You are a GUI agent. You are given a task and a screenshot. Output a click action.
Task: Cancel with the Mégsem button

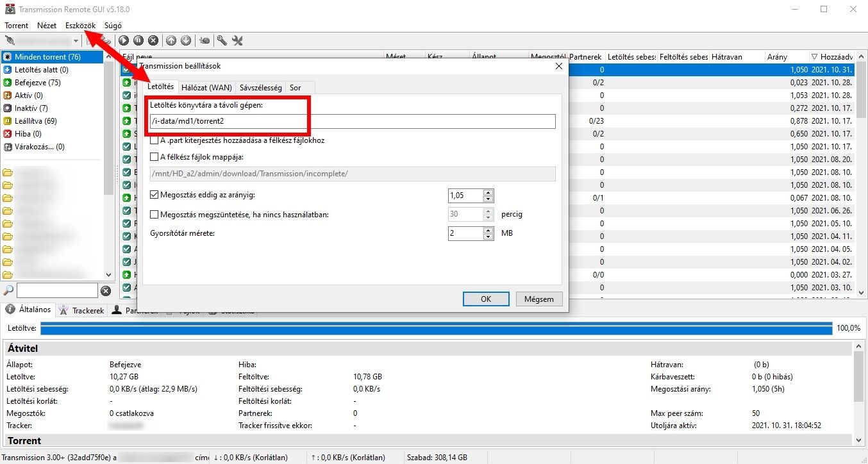coord(539,299)
